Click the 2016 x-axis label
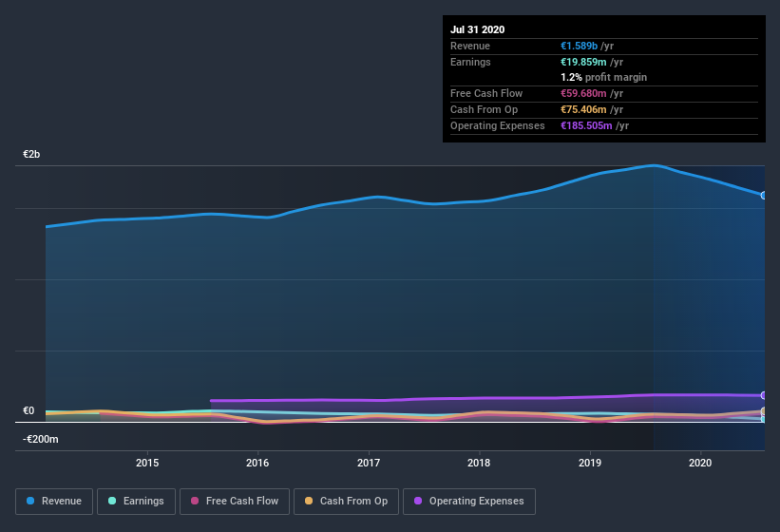 coord(257,463)
